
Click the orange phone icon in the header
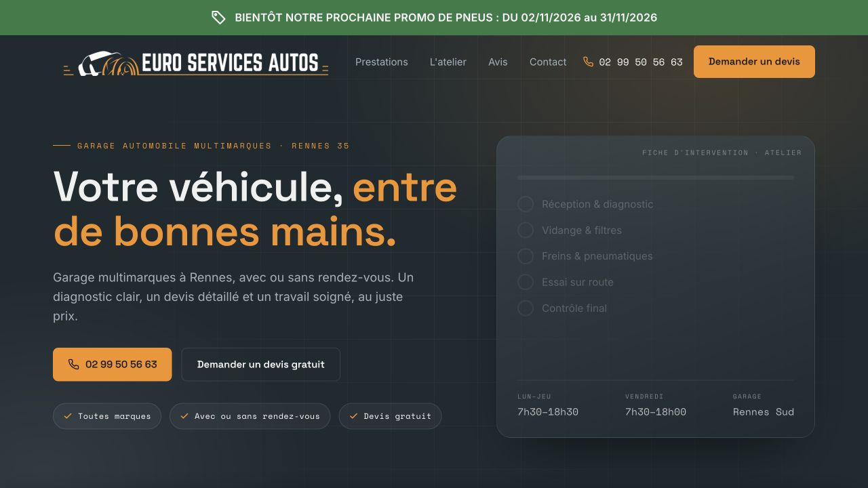tap(588, 62)
